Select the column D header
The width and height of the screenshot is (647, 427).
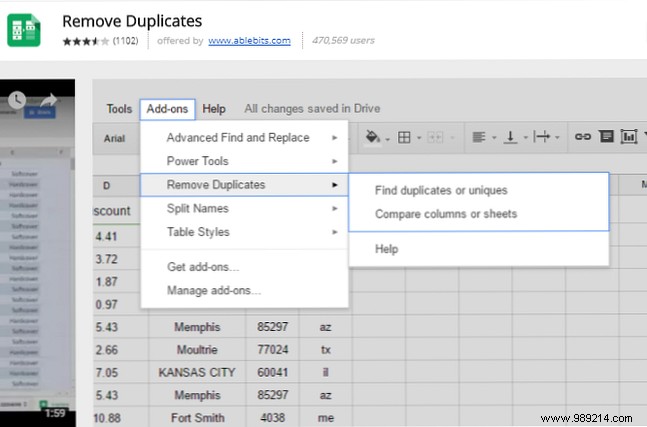click(x=117, y=186)
